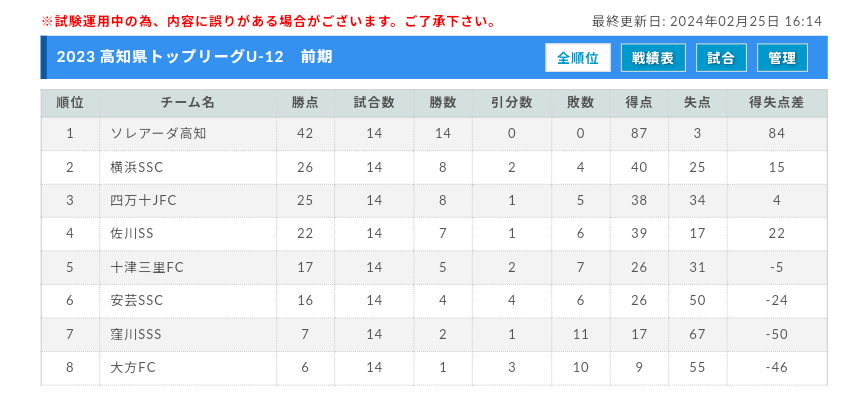The width and height of the screenshot is (842, 400).
Task: Click the 引分数 column header
Action: (511, 103)
